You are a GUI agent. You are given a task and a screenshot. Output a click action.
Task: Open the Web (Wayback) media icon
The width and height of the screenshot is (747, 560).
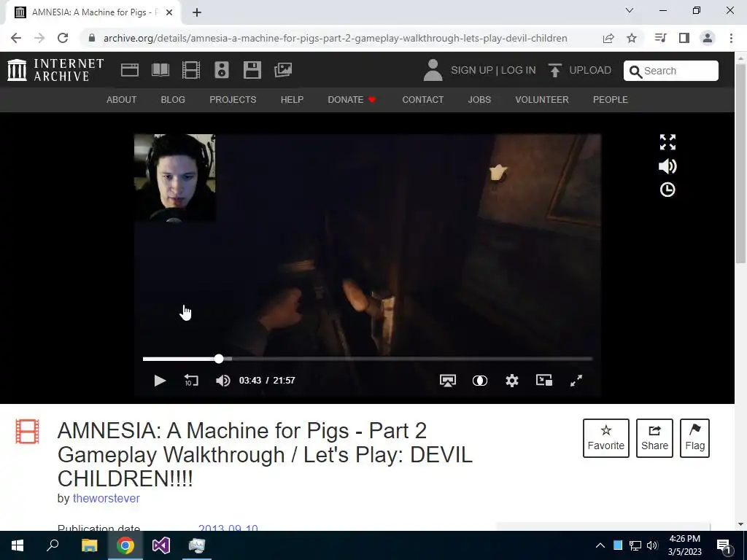pos(130,70)
